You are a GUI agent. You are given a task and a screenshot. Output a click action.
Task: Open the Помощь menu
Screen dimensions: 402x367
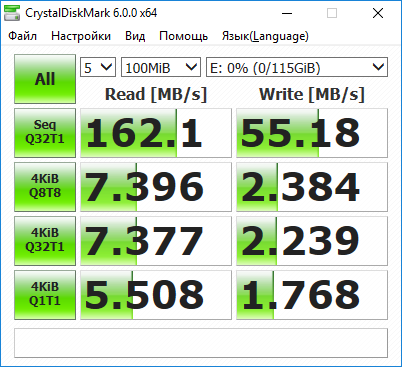tap(184, 36)
